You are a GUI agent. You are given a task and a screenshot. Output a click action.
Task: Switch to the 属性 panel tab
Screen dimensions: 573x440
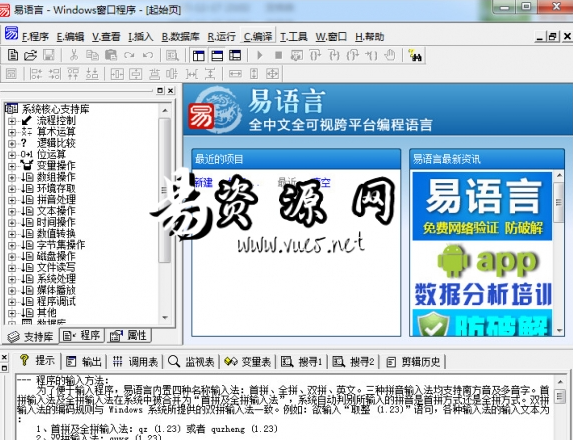129,335
